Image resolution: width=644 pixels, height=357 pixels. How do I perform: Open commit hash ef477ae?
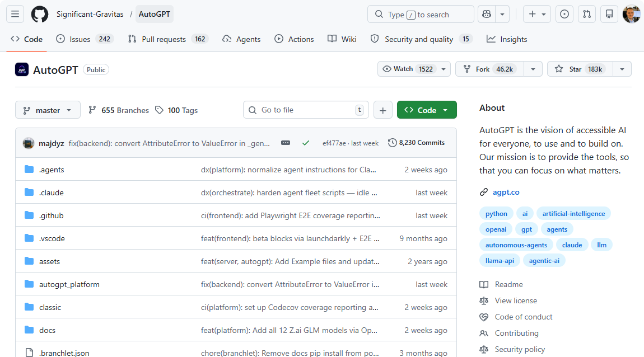(334, 143)
